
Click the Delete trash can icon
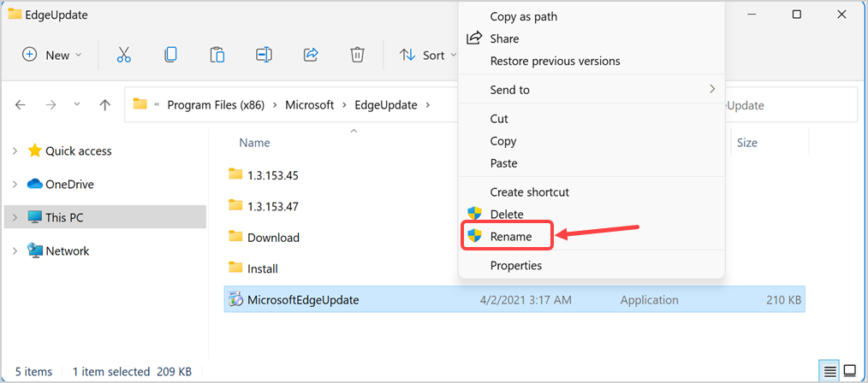coord(357,55)
